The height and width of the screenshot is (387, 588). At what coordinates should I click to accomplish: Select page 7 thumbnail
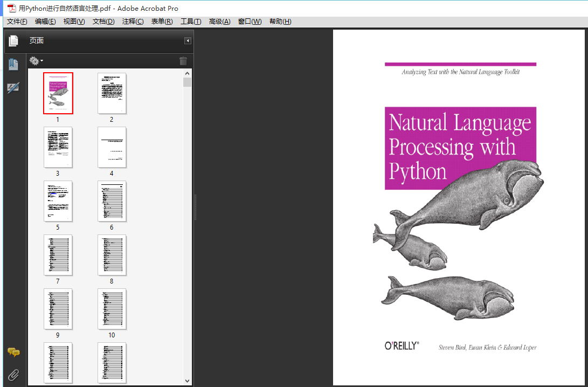tap(58, 255)
